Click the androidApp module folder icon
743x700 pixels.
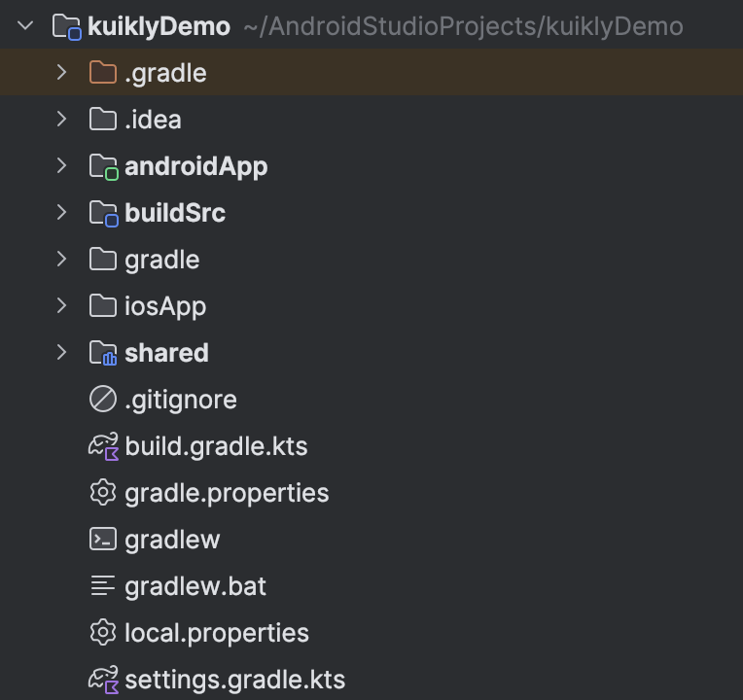click(104, 167)
